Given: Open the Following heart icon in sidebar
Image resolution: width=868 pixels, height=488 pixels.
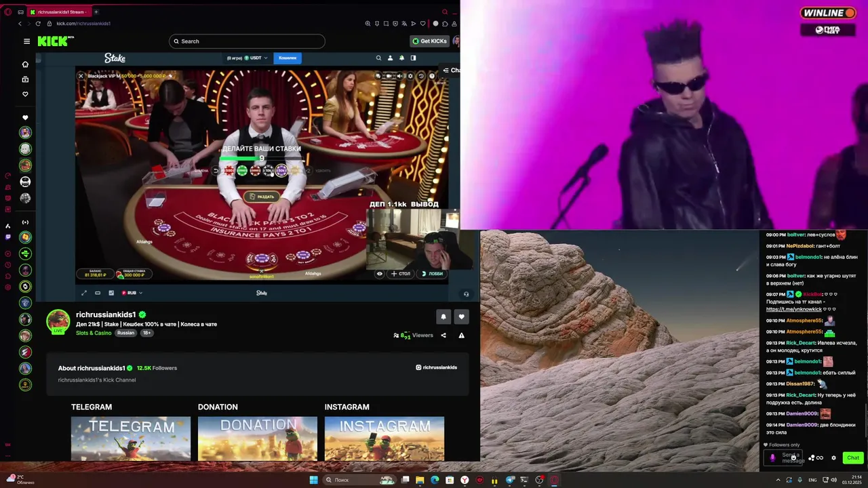Looking at the screenshot, I should coord(25,94).
